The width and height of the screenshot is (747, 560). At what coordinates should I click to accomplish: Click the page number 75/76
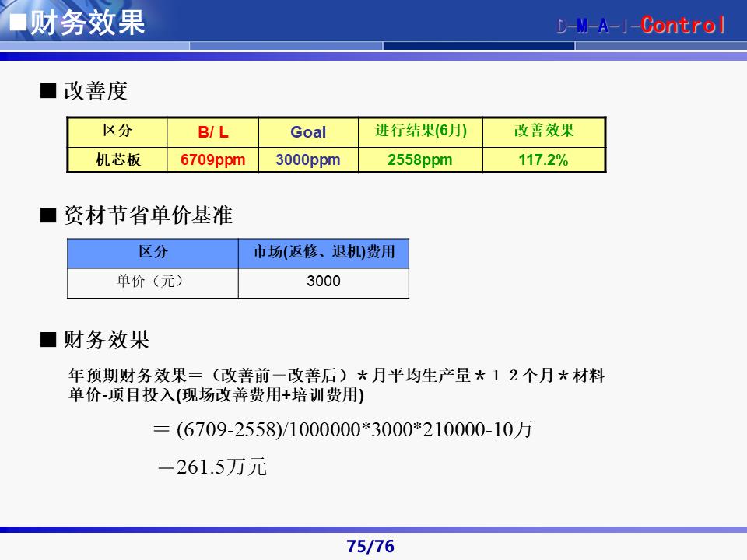click(370, 546)
